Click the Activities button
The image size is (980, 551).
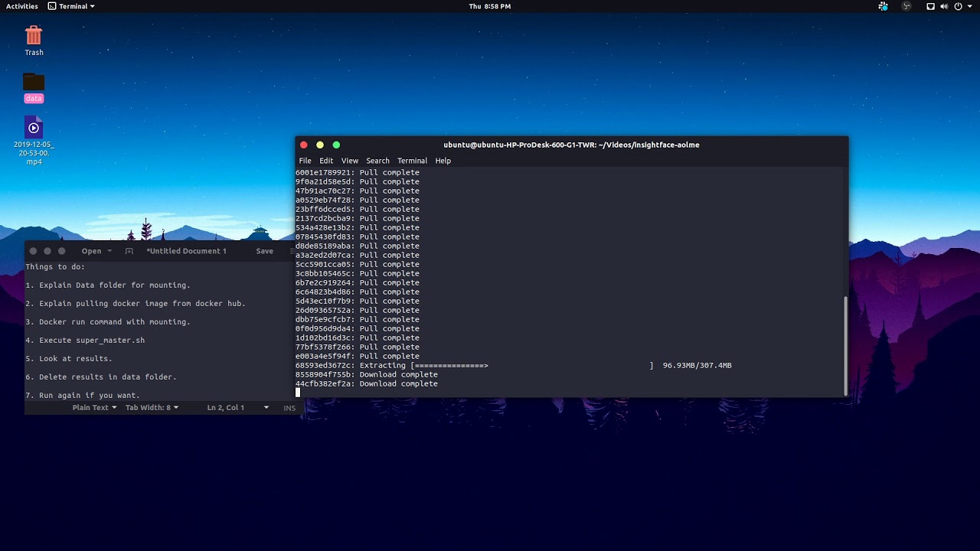point(22,6)
